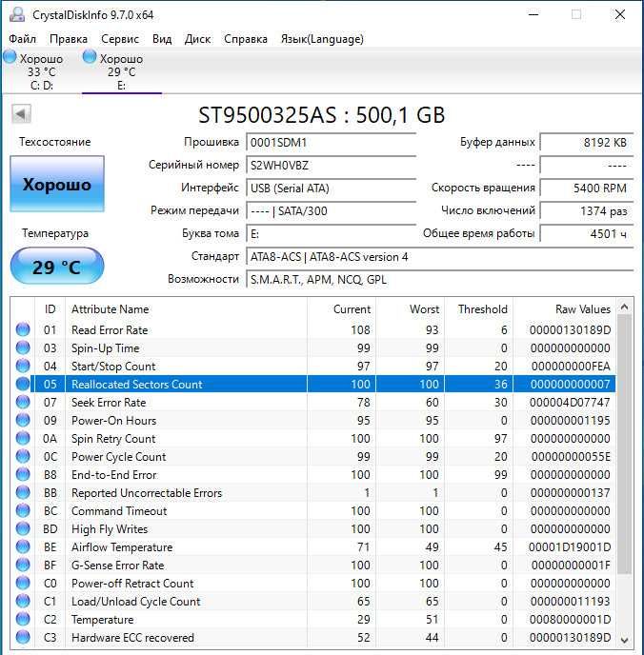Click the Прошивка field 0001SDM1
The image size is (644, 655).
click(331, 143)
